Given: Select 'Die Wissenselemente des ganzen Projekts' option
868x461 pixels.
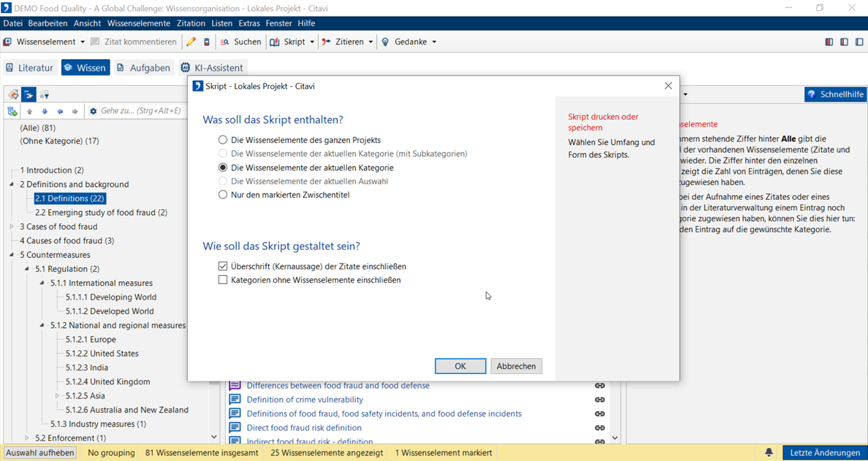Looking at the screenshot, I should tap(222, 140).
